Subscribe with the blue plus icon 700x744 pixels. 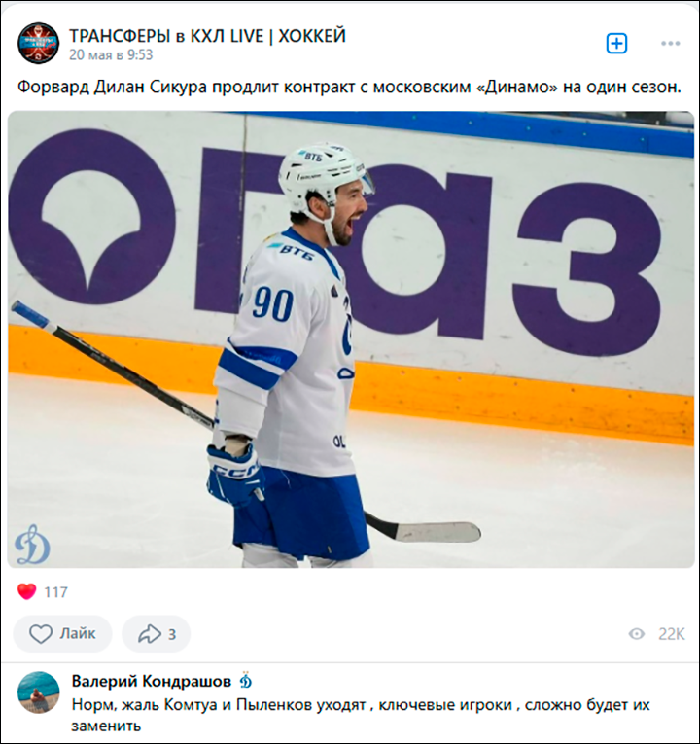[616, 44]
